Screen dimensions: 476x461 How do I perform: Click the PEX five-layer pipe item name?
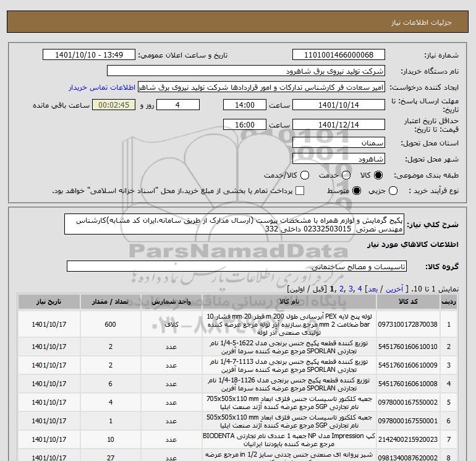pos(289,324)
